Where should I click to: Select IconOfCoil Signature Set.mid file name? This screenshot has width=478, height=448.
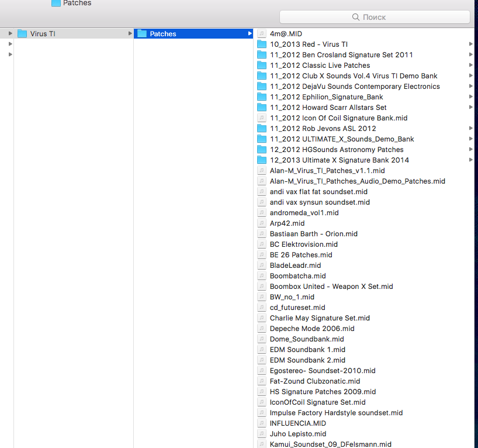tap(317, 402)
